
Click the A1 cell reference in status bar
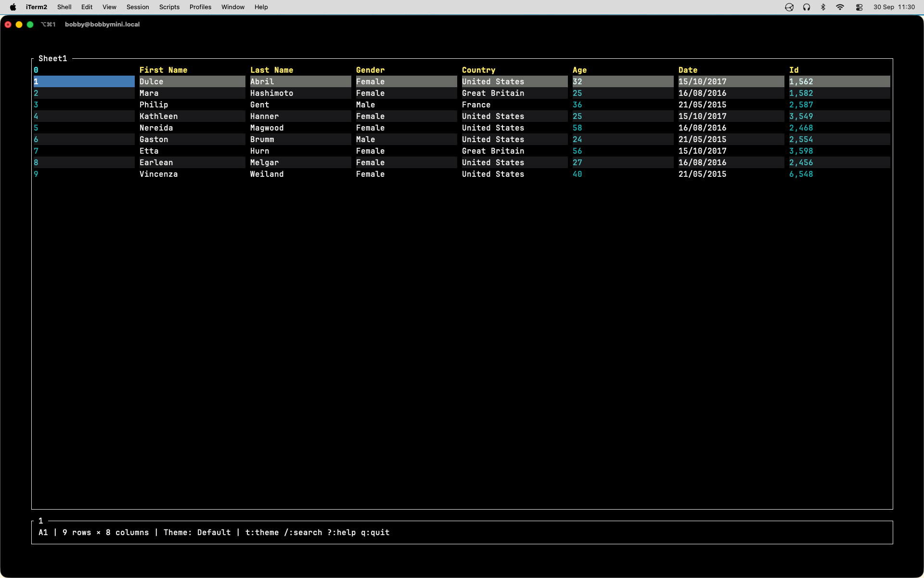click(x=43, y=533)
